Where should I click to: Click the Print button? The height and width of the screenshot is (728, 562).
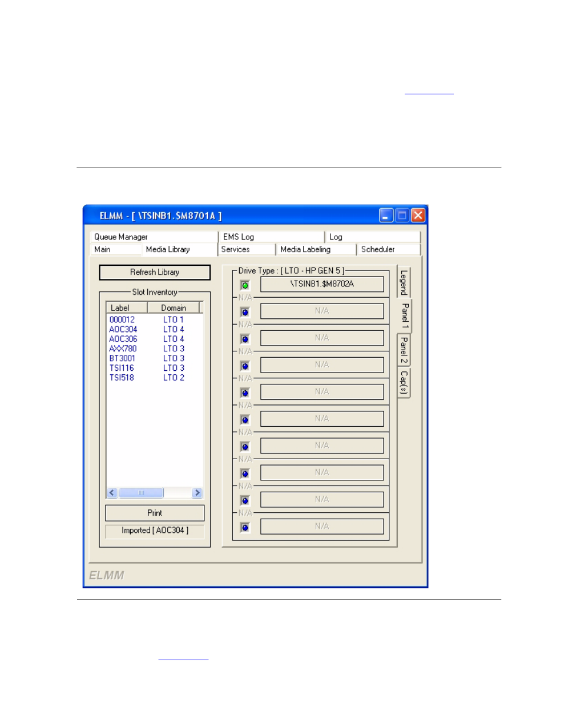[155, 513]
